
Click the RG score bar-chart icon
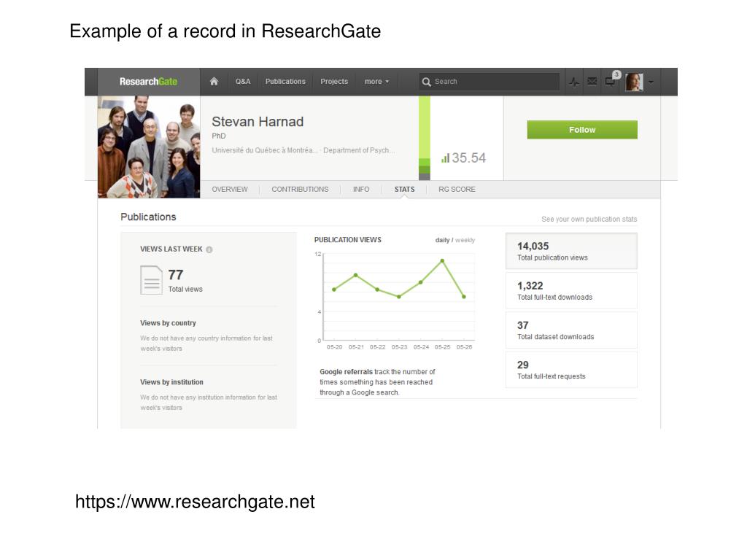pyautogui.click(x=446, y=158)
